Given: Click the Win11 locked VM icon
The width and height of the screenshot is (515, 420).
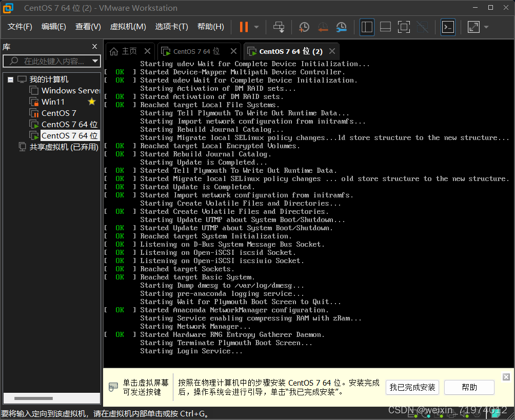Looking at the screenshot, I should click(x=34, y=102).
